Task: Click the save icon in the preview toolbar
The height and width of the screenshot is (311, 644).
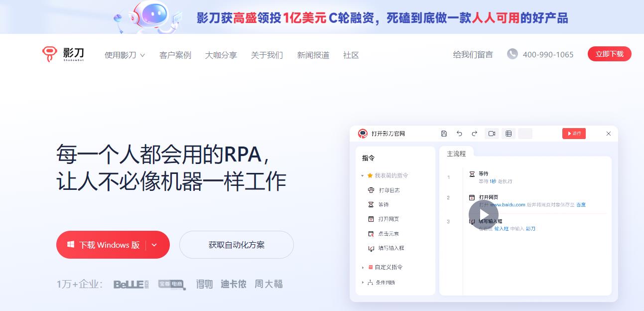Action: 444,134
